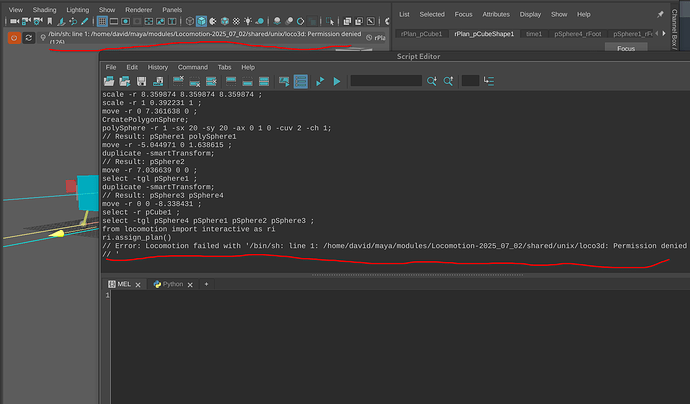Click the Motion Blur icon
The height and width of the screenshot is (404, 690).
(x=289, y=21)
